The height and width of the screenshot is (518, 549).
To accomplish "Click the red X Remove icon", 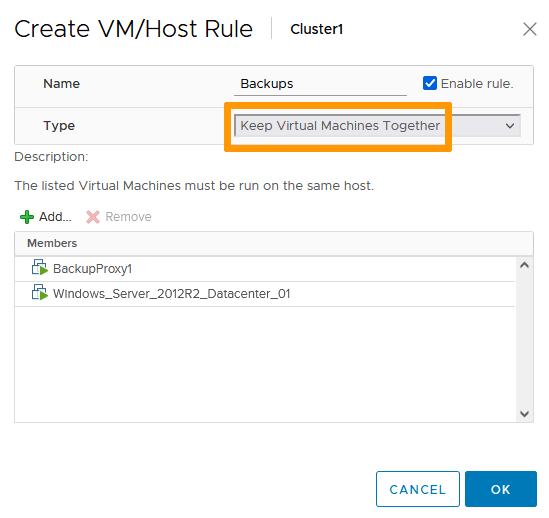I will (x=93, y=217).
